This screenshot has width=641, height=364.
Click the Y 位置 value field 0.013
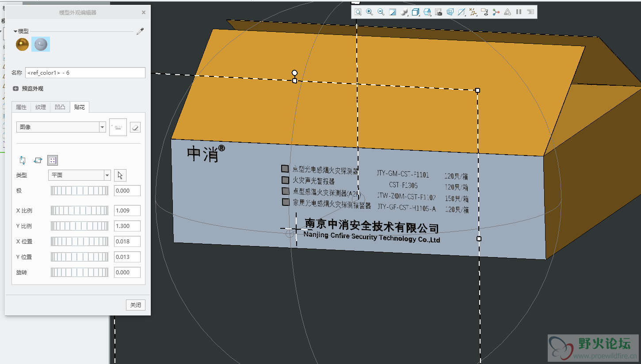point(127,257)
